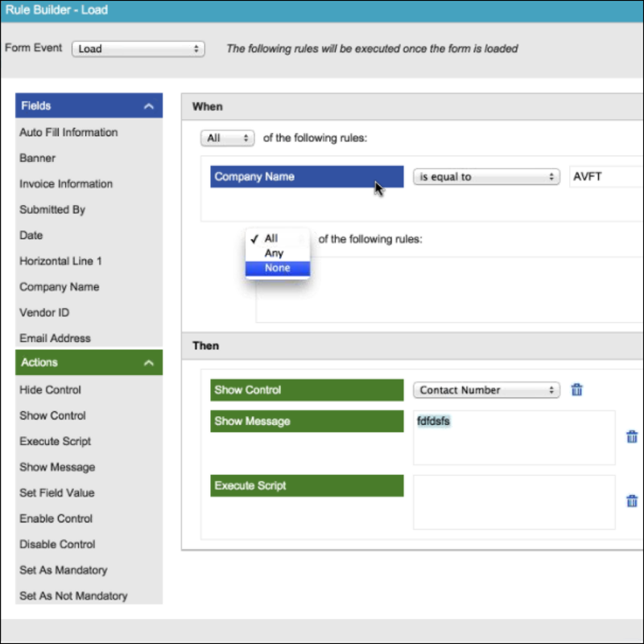Select the highlighted Company Name rule bar
Screen dimensions: 644x644
(x=306, y=176)
